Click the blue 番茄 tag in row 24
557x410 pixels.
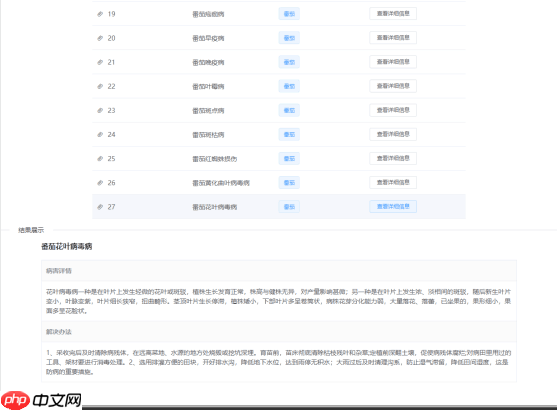tap(289, 135)
